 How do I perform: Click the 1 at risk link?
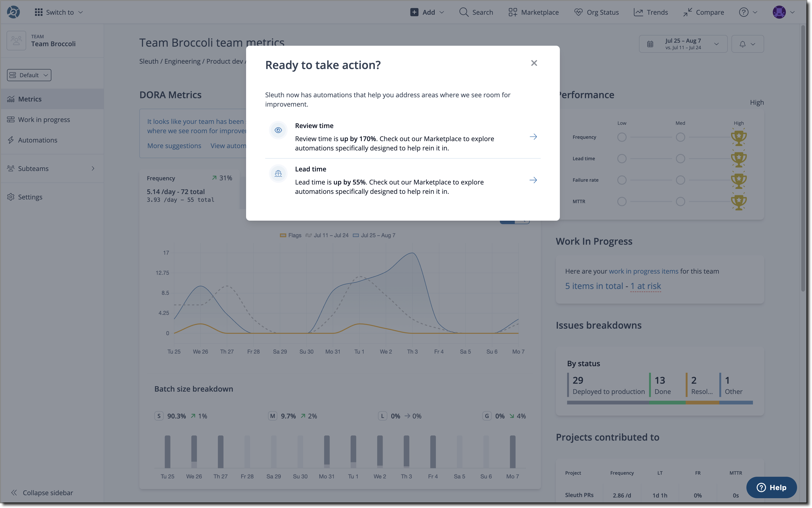click(x=645, y=286)
